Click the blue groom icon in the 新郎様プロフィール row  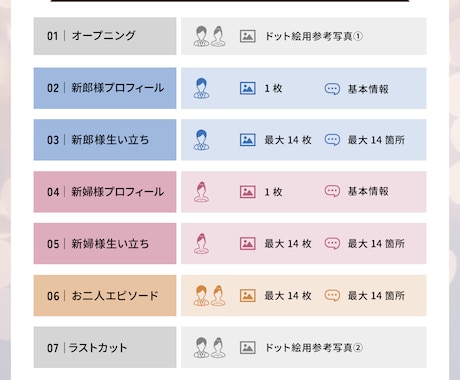(201, 88)
